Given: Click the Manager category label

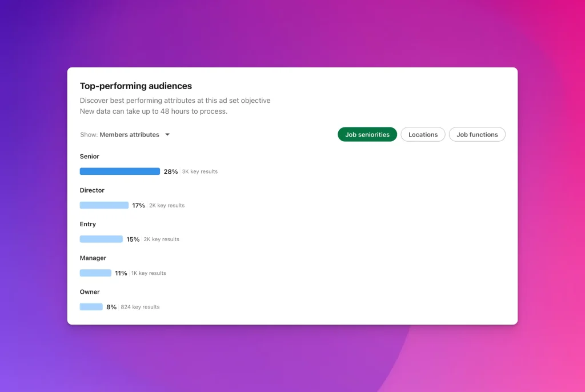Looking at the screenshot, I should (x=93, y=258).
